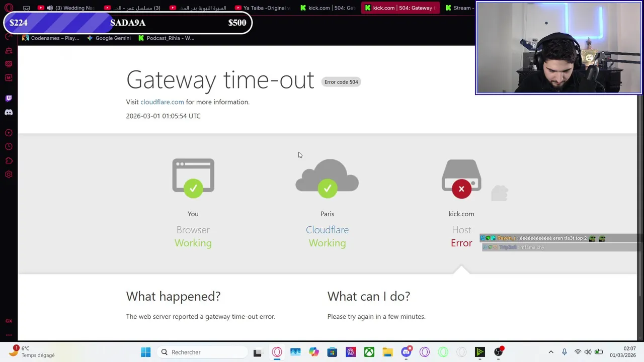Select the active kick.com 504 Gateway tab
Image resolution: width=644 pixels, height=362 pixels.
pyautogui.click(x=400, y=8)
